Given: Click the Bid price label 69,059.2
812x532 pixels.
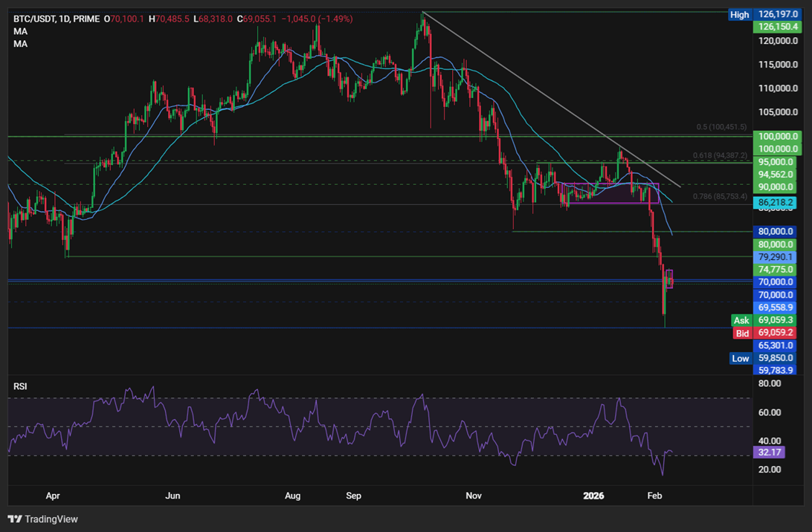Looking at the screenshot, I should click(776, 333).
